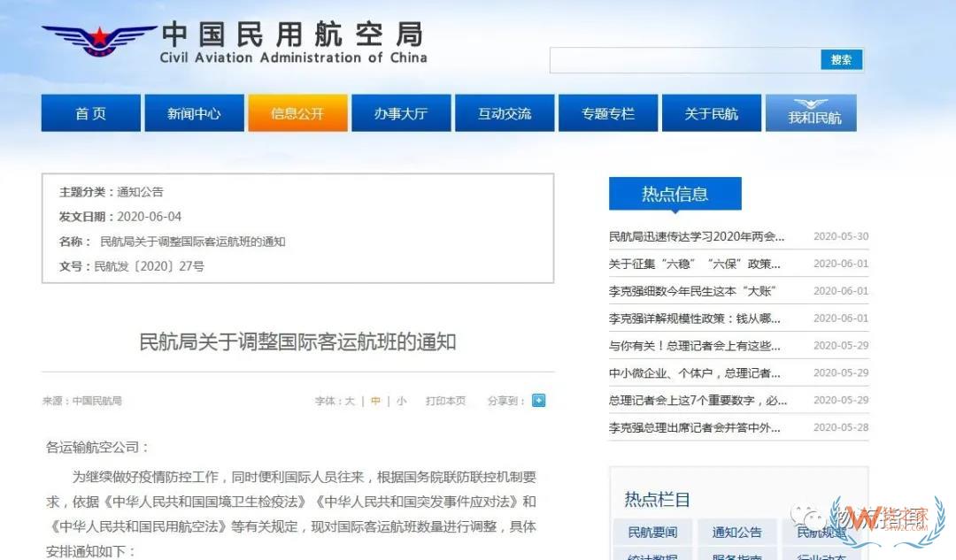Open link 李克强详解规模性政策：钱从哪
Image resolution: width=956 pixels, height=560 pixels.
coord(695,318)
